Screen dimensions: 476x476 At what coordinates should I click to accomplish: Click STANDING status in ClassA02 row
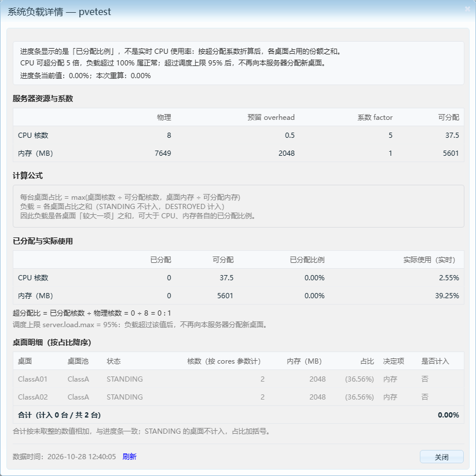125,397
